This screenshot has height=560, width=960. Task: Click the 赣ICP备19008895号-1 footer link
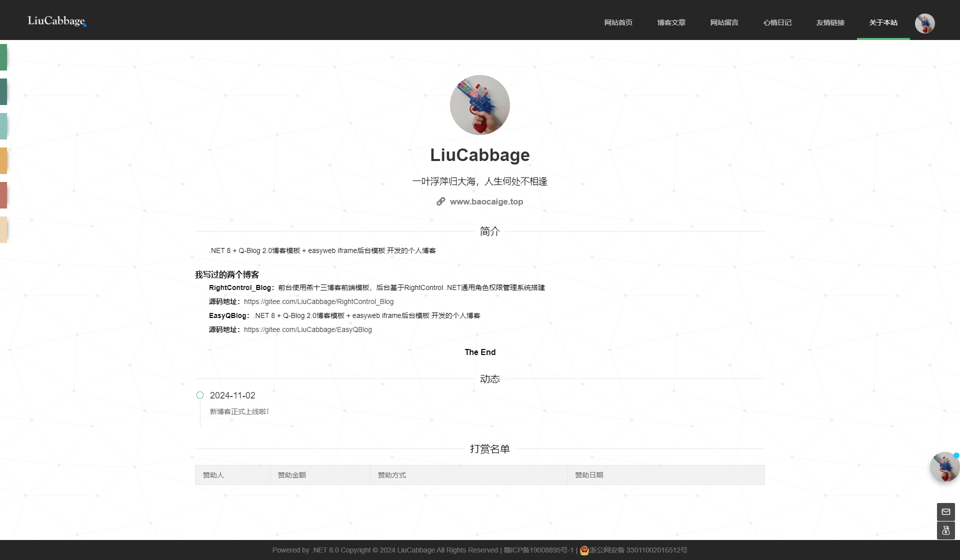coord(538,550)
